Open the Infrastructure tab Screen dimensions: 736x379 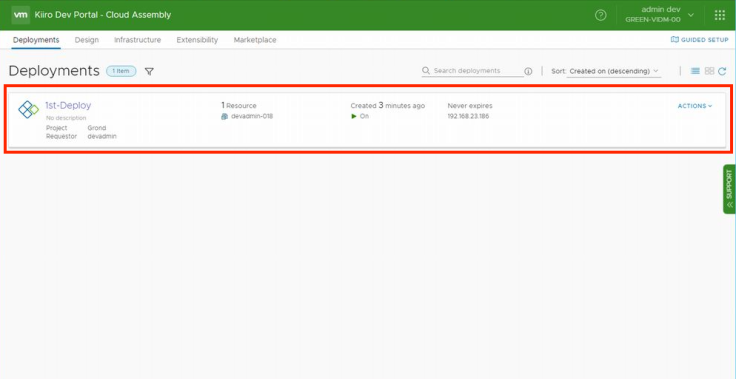(138, 40)
